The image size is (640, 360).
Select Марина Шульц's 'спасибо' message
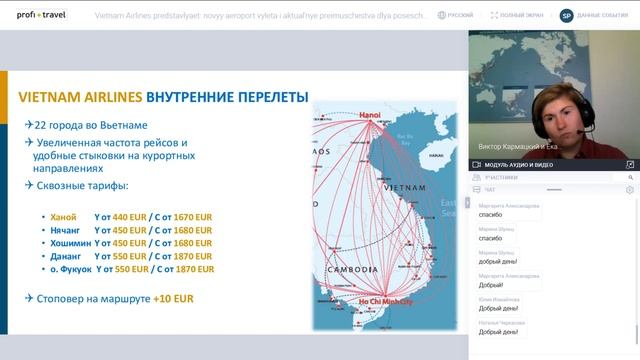490,238
